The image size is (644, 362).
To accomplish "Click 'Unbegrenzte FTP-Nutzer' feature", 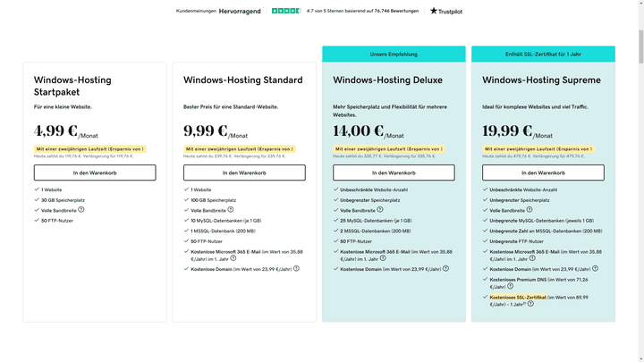I will click(x=516, y=241).
